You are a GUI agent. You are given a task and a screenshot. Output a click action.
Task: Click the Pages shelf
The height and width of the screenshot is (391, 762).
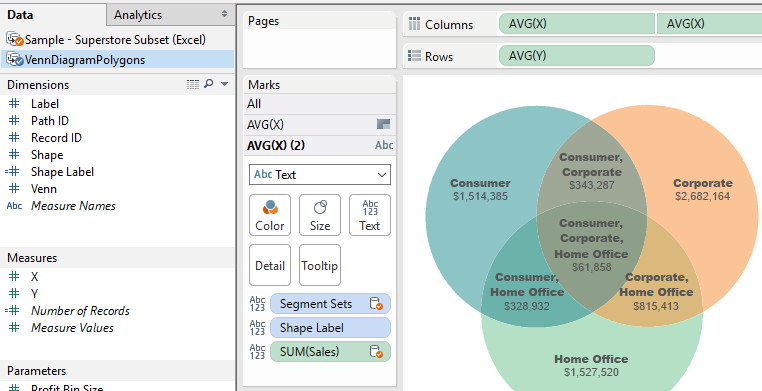click(320, 40)
